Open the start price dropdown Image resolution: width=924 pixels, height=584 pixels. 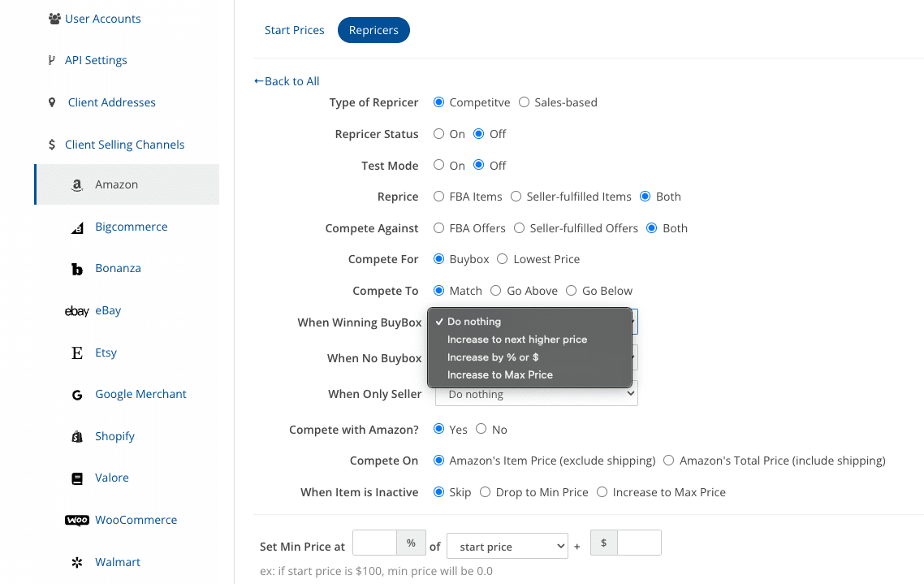coord(507,547)
